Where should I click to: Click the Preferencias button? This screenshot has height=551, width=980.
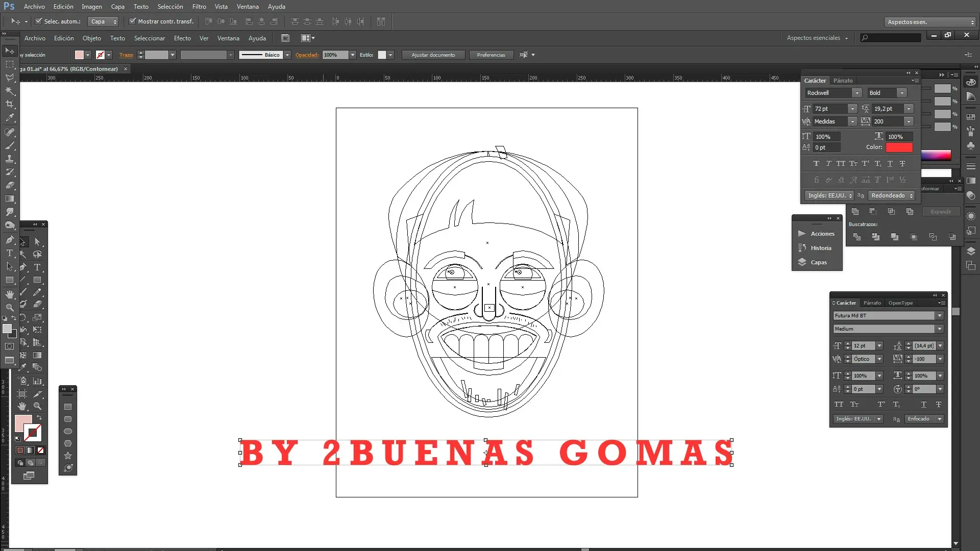(x=491, y=55)
